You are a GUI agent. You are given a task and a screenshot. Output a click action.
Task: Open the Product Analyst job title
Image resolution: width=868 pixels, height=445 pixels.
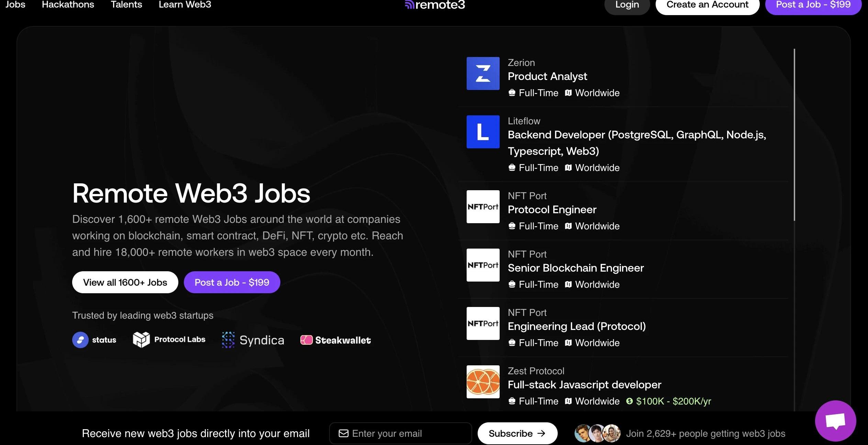coord(547,76)
